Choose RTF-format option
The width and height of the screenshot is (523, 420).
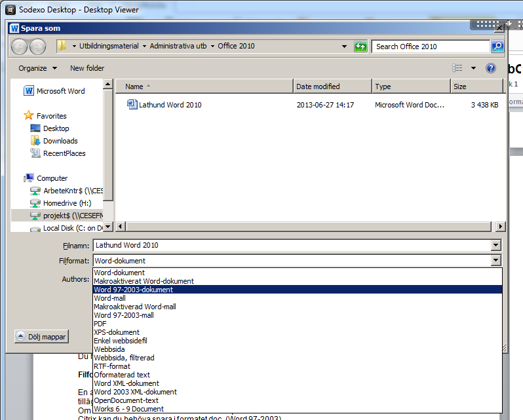coord(298,366)
